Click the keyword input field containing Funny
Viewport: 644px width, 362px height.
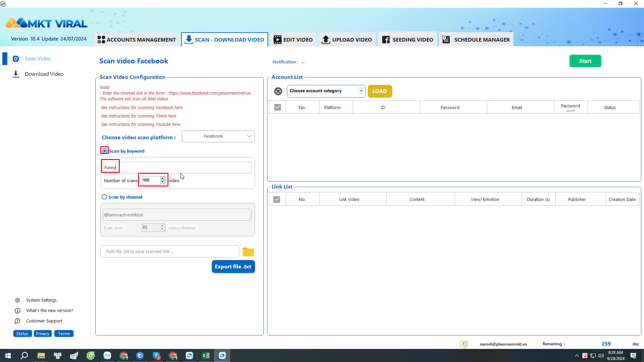pyautogui.click(x=177, y=168)
